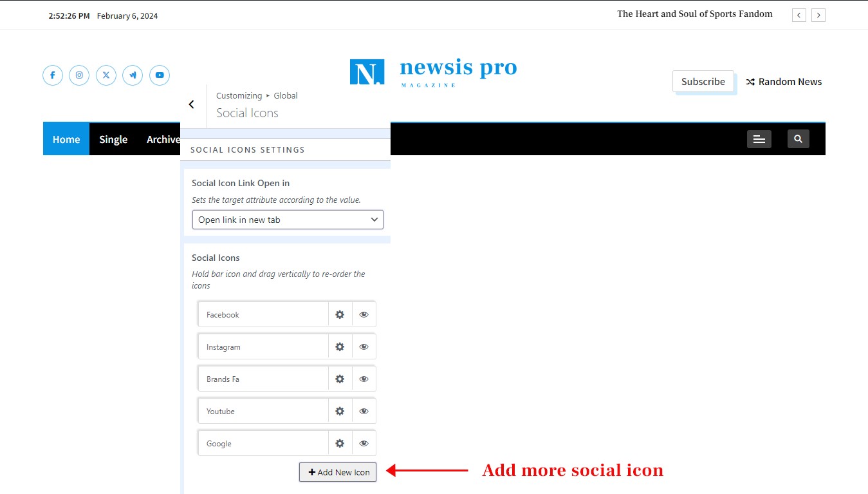This screenshot has height=494, width=868.
Task: Click the Instagram icon in header
Action: (x=79, y=75)
